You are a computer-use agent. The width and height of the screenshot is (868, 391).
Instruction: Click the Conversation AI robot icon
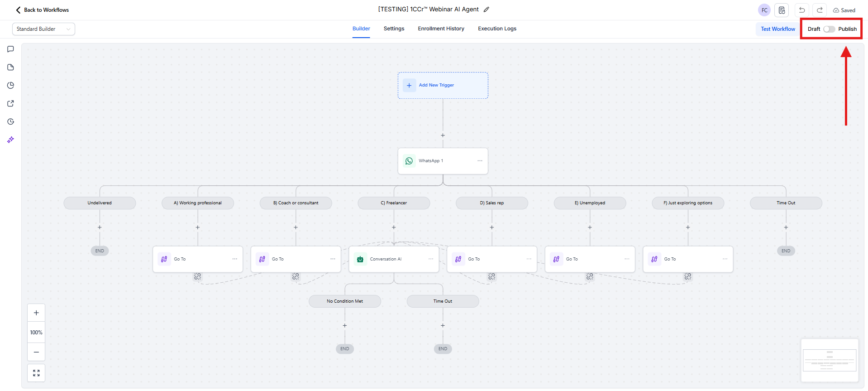point(360,259)
